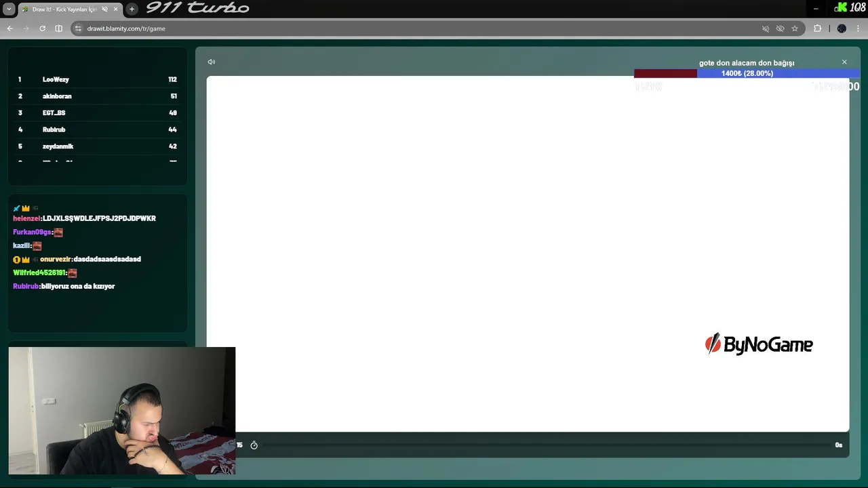The width and height of the screenshot is (868, 488).
Task: Click the crossed-eye icon in address bar
Action: pos(780,28)
